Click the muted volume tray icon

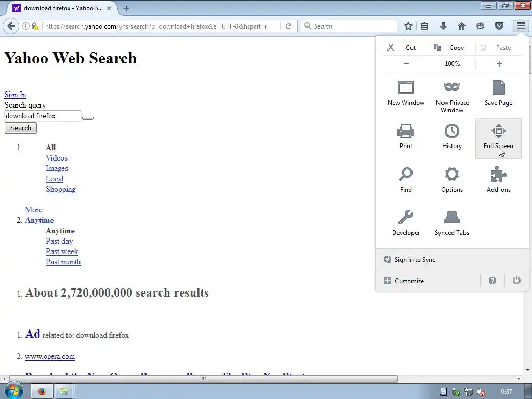coord(481,392)
